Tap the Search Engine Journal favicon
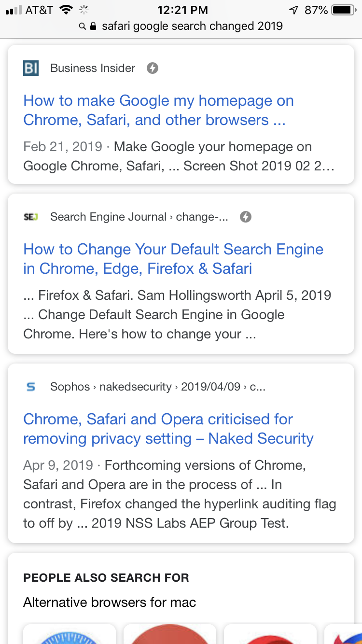Image resolution: width=362 pixels, height=644 pixels. (x=31, y=217)
